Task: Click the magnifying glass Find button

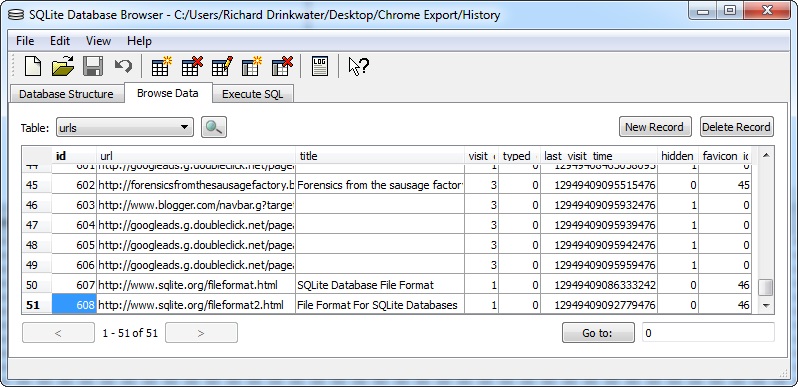Action: tap(214, 127)
